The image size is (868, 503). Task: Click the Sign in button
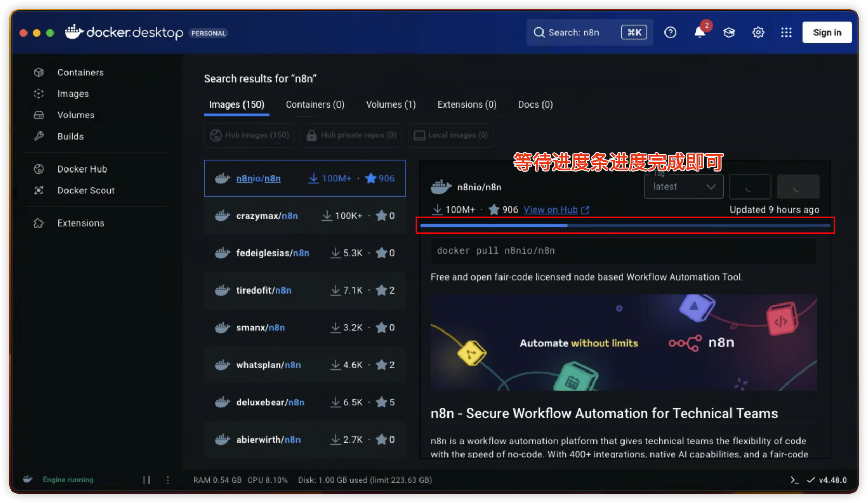point(827,32)
